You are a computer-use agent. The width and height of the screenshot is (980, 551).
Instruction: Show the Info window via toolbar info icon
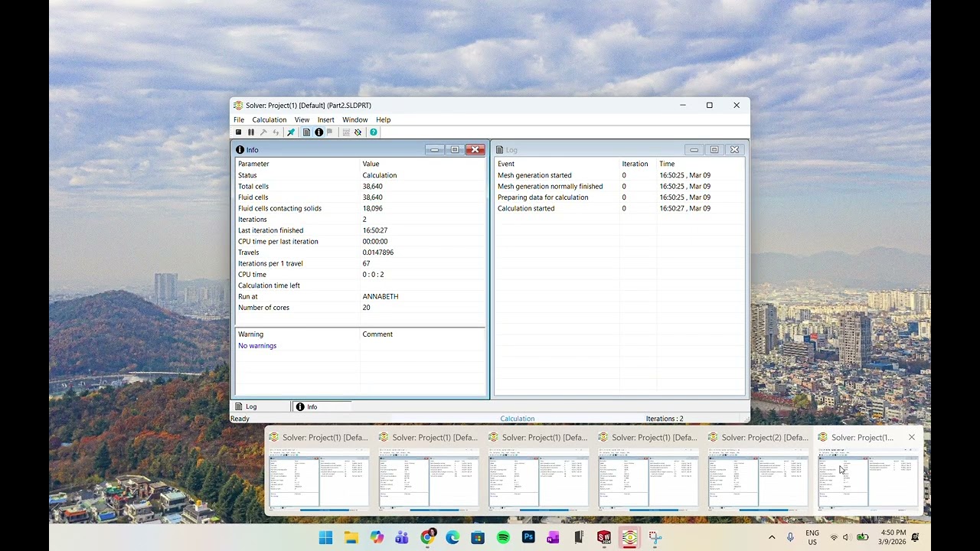coord(318,132)
